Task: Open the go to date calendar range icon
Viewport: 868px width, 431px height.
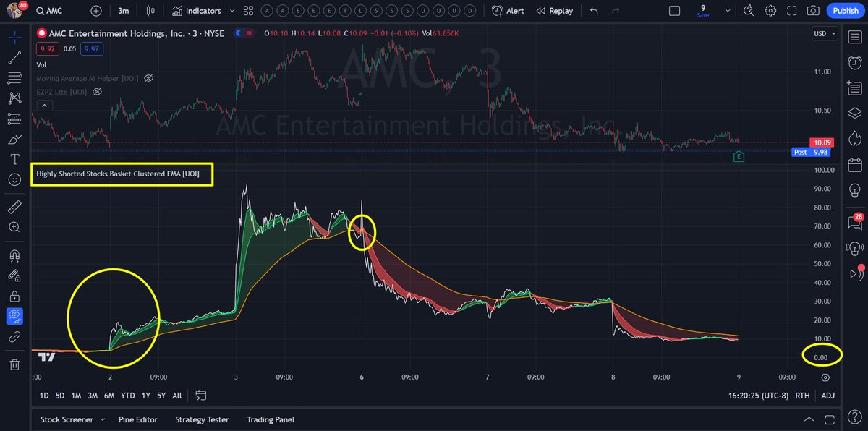Action: pyautogui.click(x=201, y=396)
